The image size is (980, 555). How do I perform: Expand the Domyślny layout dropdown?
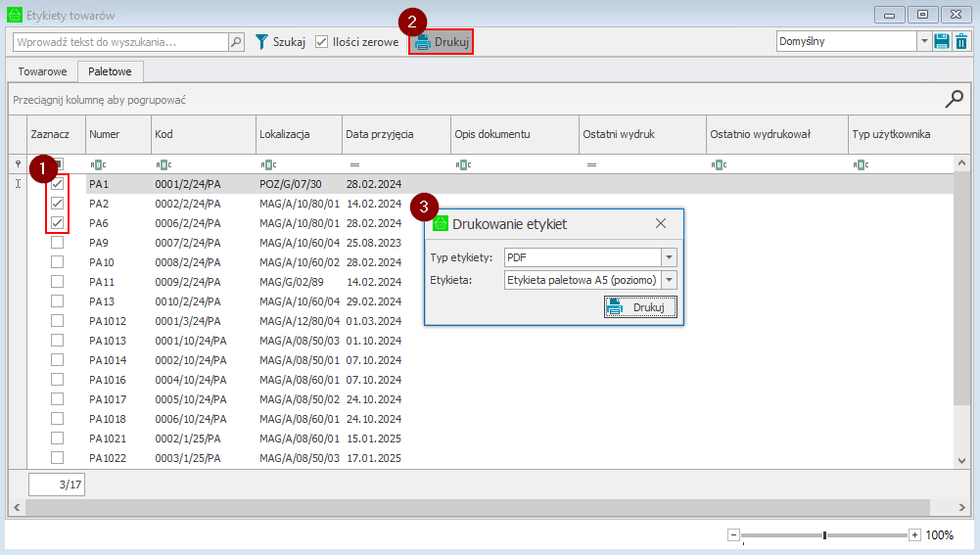(923, 41)
